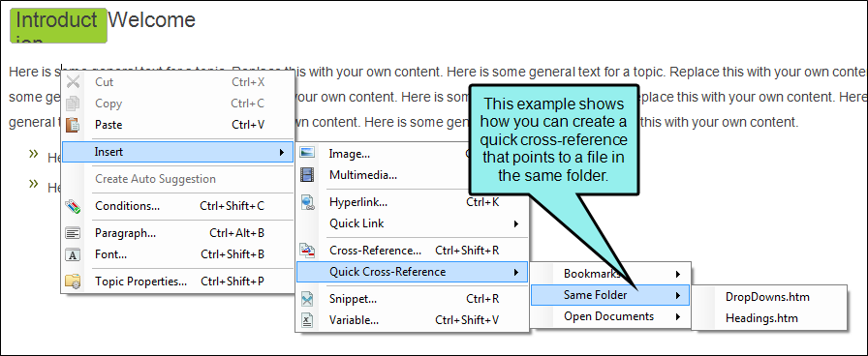This screenshot has height=356, width=868.
Task: Click the Cross-Reference document icon
Action: [307, 251]
